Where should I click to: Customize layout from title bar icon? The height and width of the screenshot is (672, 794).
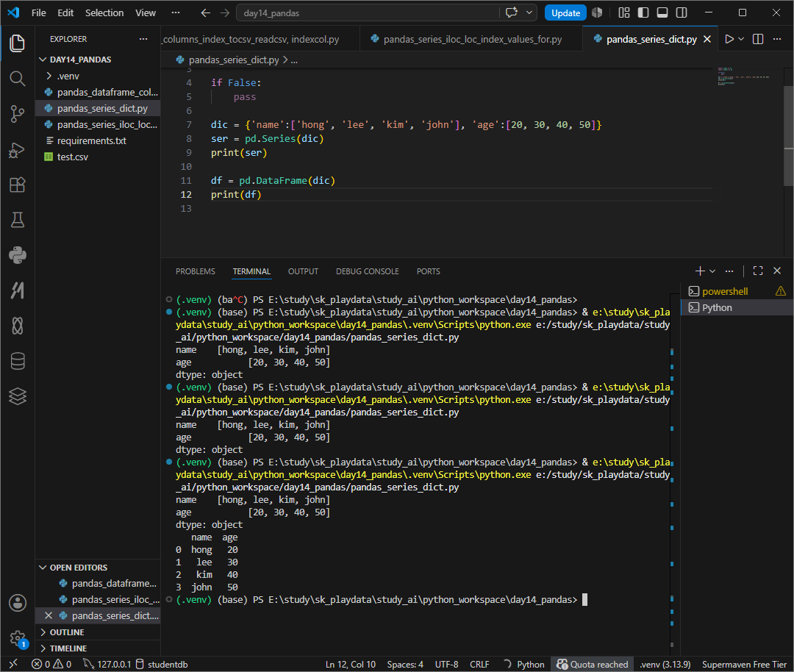pyautogui.click(x=624, y=12)
